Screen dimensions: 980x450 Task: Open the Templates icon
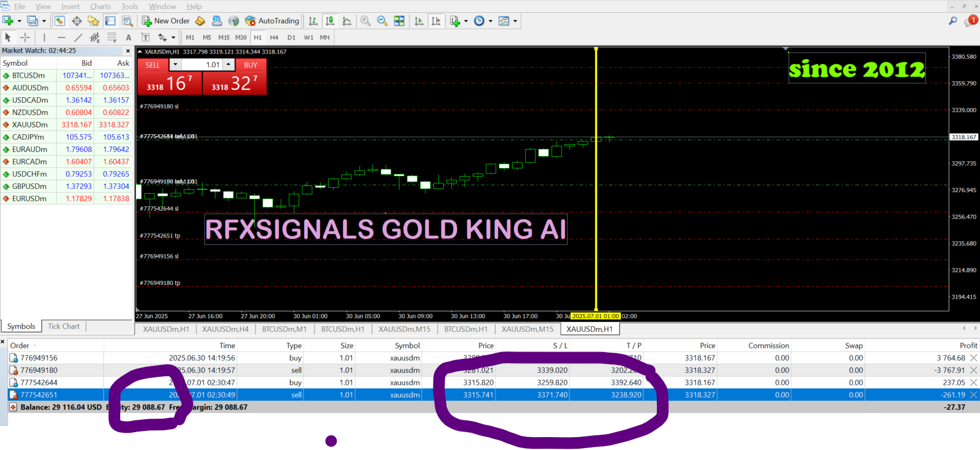click(504, 21)
